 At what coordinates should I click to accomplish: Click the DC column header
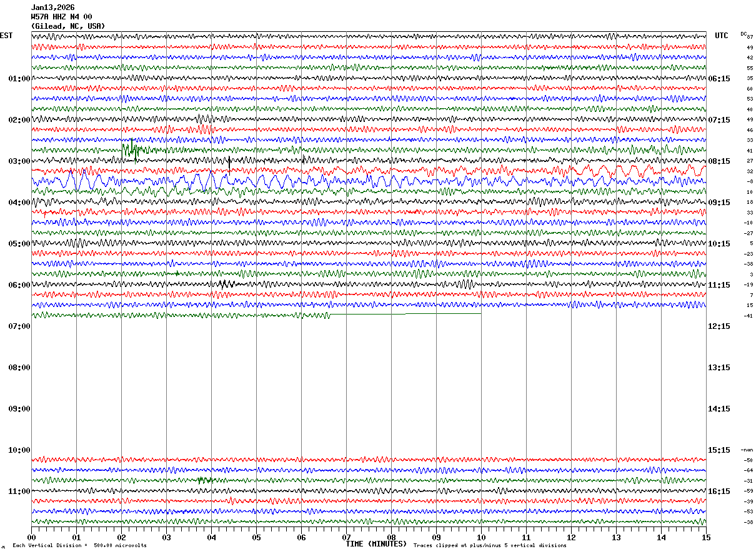pos(744,34)
